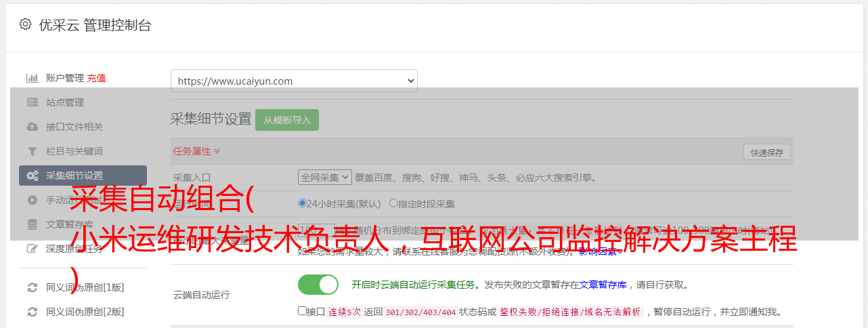Open the blue 文章暂存库 link in 云端自动运行
This screenshot has height=328, width=868.
coord(603,285)
